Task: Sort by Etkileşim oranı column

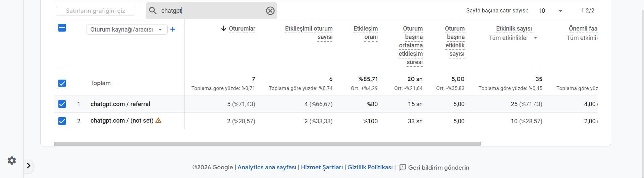Action: click(x=366, y=33)
